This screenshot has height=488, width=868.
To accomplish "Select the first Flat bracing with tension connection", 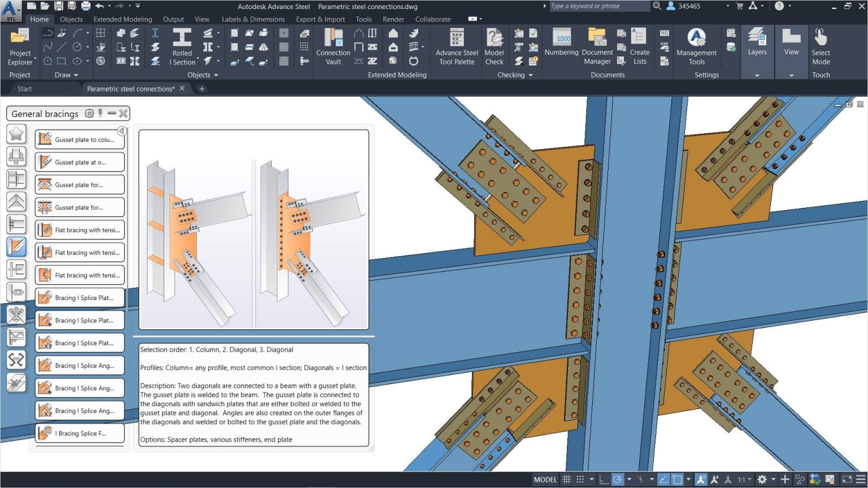I will tap(79, 229).
